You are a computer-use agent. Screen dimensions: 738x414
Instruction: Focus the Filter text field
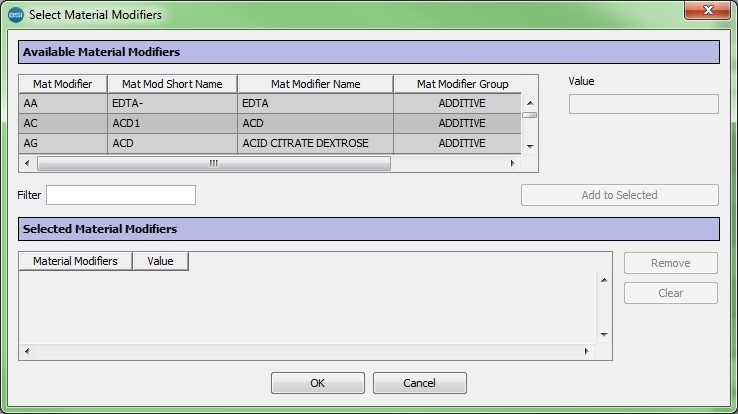click(x=121, y=195)
